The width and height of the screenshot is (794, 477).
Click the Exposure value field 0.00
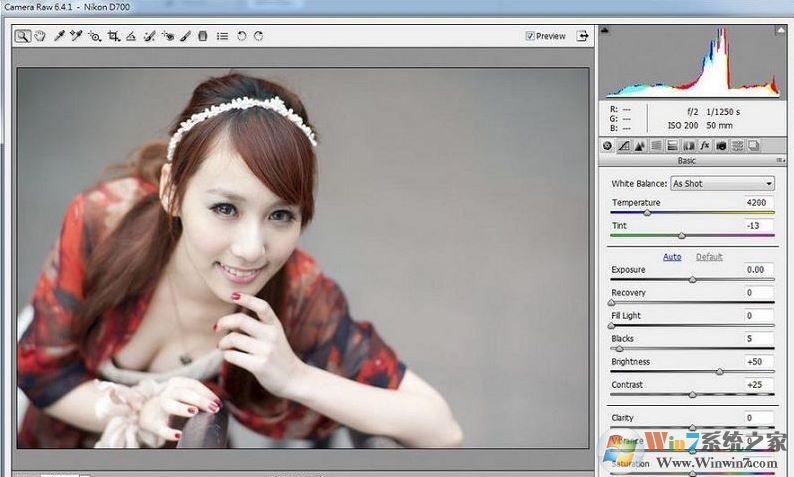pos(759,269)
